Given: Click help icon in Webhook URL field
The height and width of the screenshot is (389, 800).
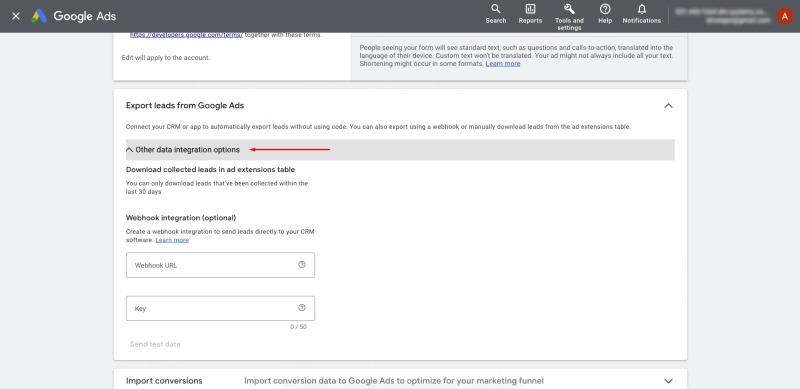Looking at the screenshot, I should (302, 264).
